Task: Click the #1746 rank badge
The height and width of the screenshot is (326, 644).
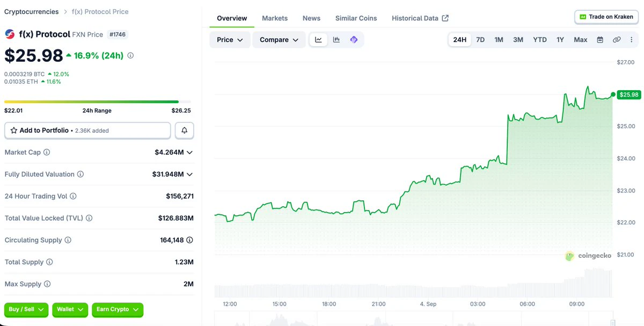Action: [x=118, y=34]
